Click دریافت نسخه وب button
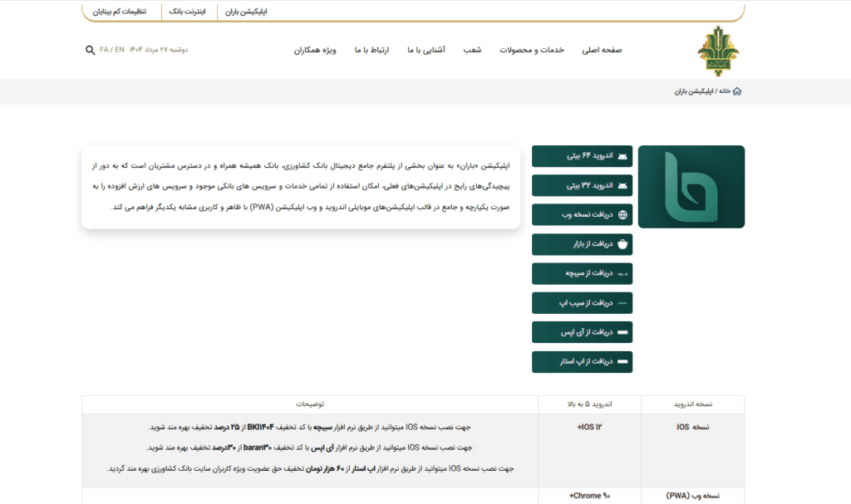Viewport: 851px width, 504px height. [582, 215]
